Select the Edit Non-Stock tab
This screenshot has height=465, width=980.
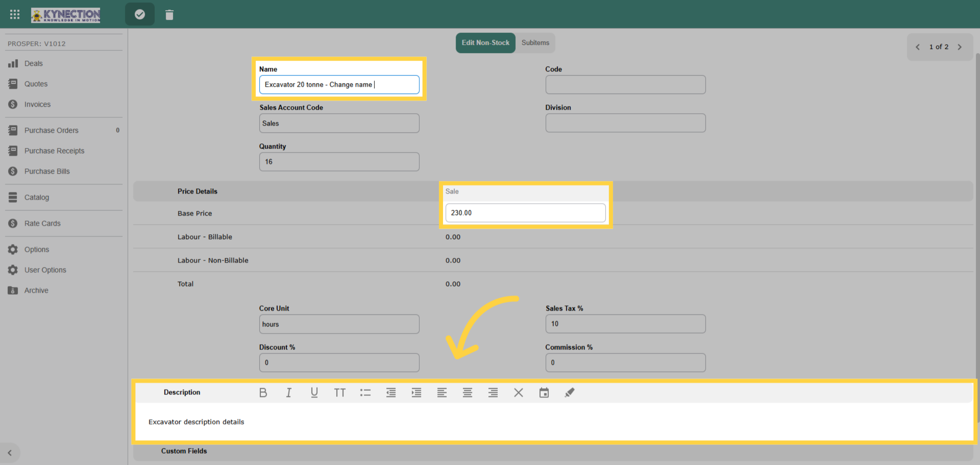(486, 43)
